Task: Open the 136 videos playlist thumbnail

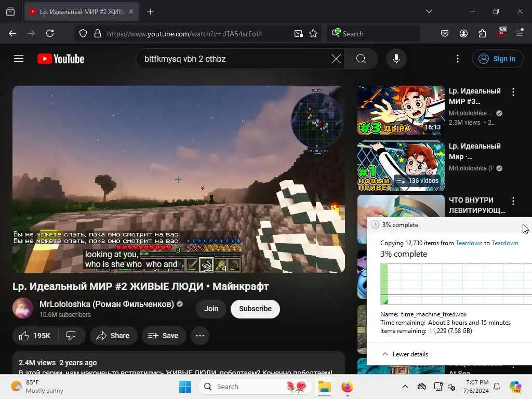Action: point(401,166)
